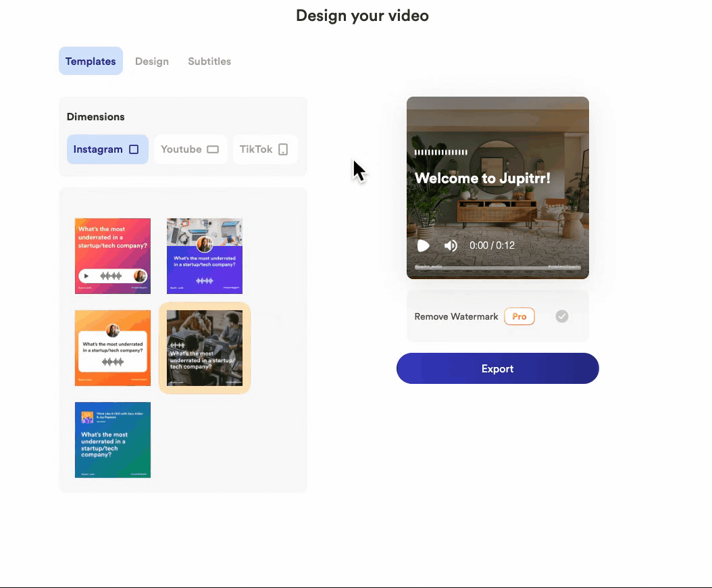The width and height of the screenshot is (712, 588).
Task: Toggle the Remove Watermark checkmark
Action: (562, 316)
